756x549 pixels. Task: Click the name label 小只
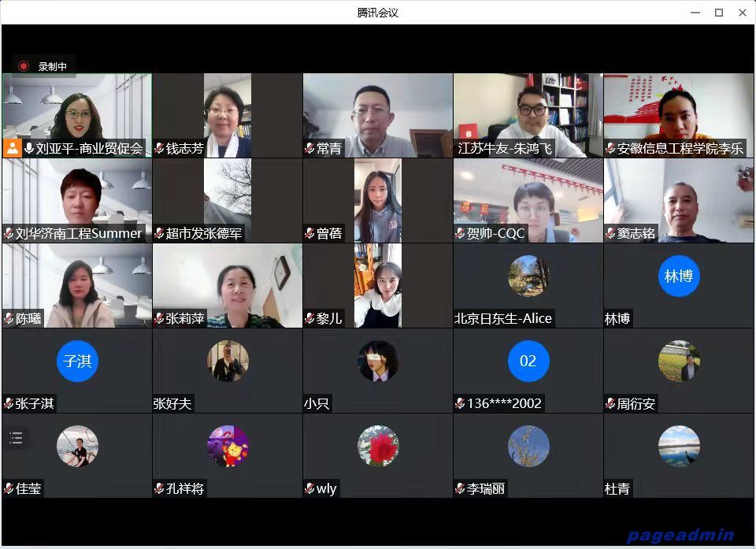coord(317,403)
